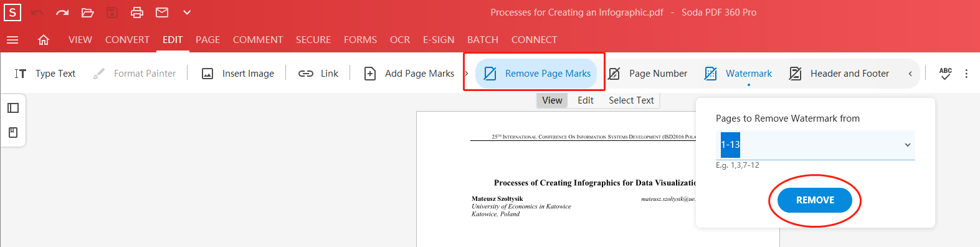Open the OCR tab
980x247 pixels.
click(x=400, y=40)
